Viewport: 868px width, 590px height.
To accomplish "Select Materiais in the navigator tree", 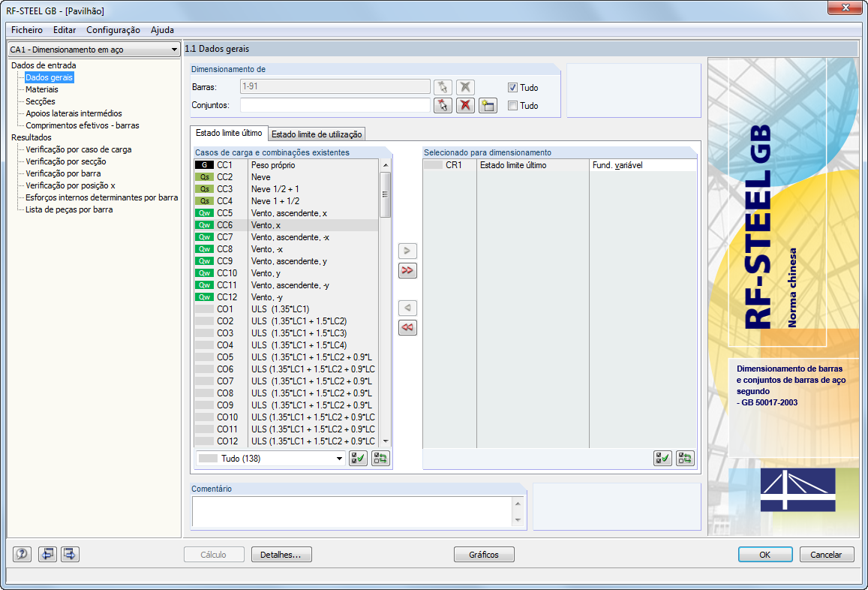I will tap(41, 89).
